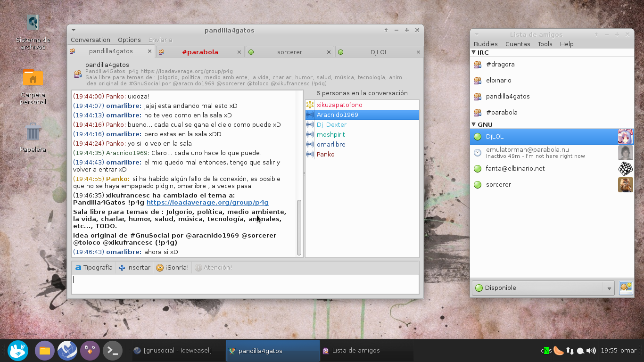Image resolution: width=644 pixels, height=362 pixels.
Task: Launch Pidgin from the panel launcher
Action: (90, 351)
